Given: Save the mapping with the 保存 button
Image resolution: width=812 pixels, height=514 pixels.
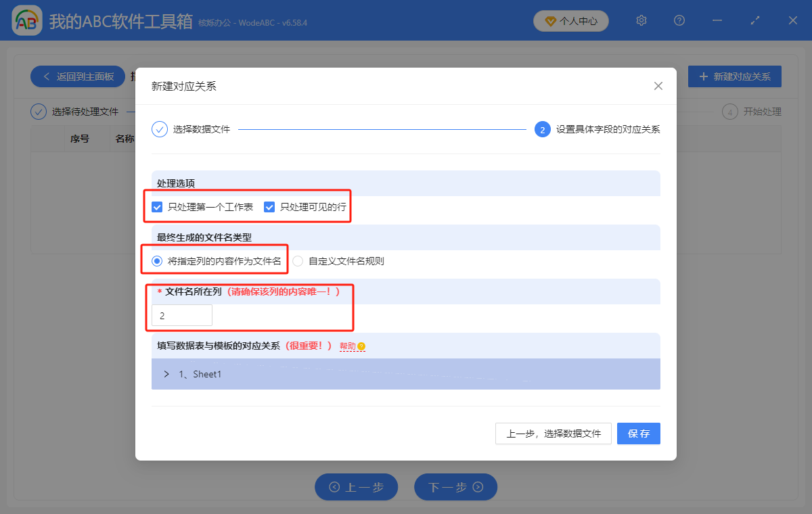Looking at the screenshot, I should [x=638, y=434].
